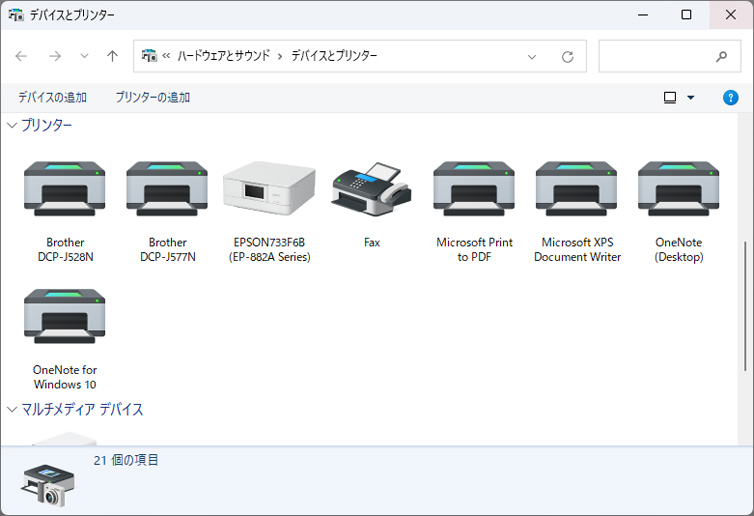Select the Brother DCP-J528N printer icon
The image size is (754, 516).
64,188
